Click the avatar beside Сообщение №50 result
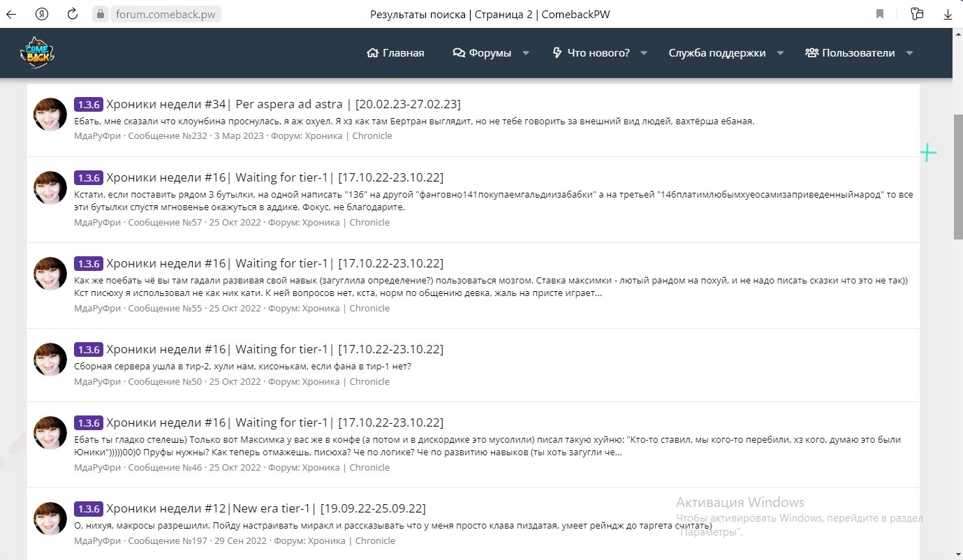 click(50, 360)
